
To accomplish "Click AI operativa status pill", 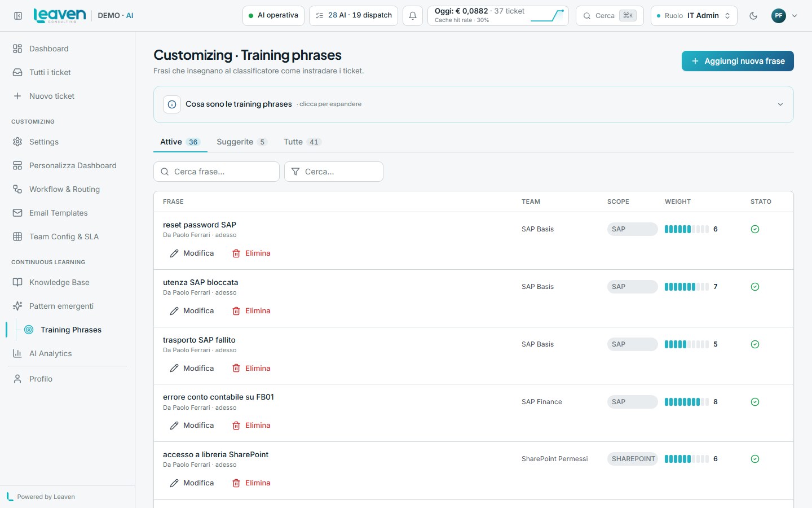I will 273,16.
